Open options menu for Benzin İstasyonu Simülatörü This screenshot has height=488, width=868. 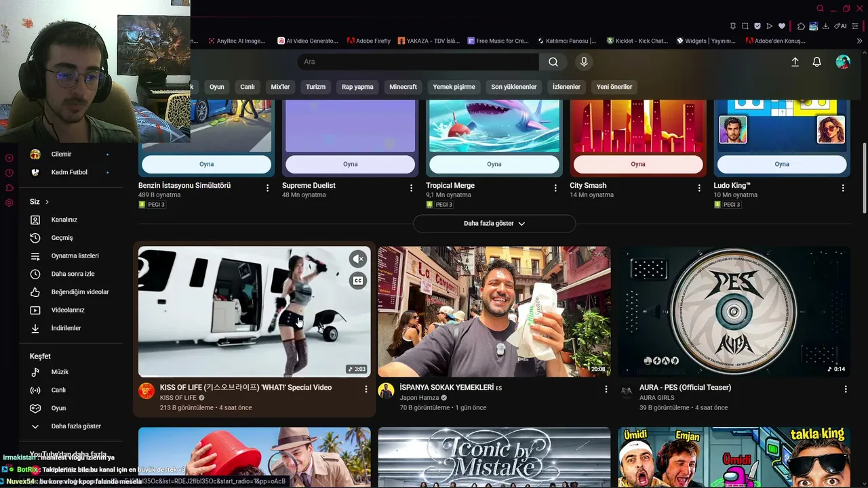tap(267, 188)
